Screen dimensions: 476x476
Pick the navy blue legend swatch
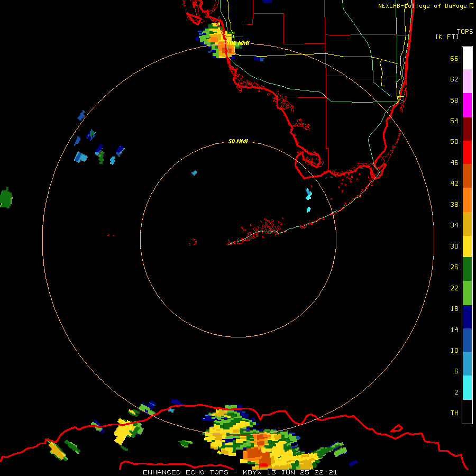coord(467,317)
